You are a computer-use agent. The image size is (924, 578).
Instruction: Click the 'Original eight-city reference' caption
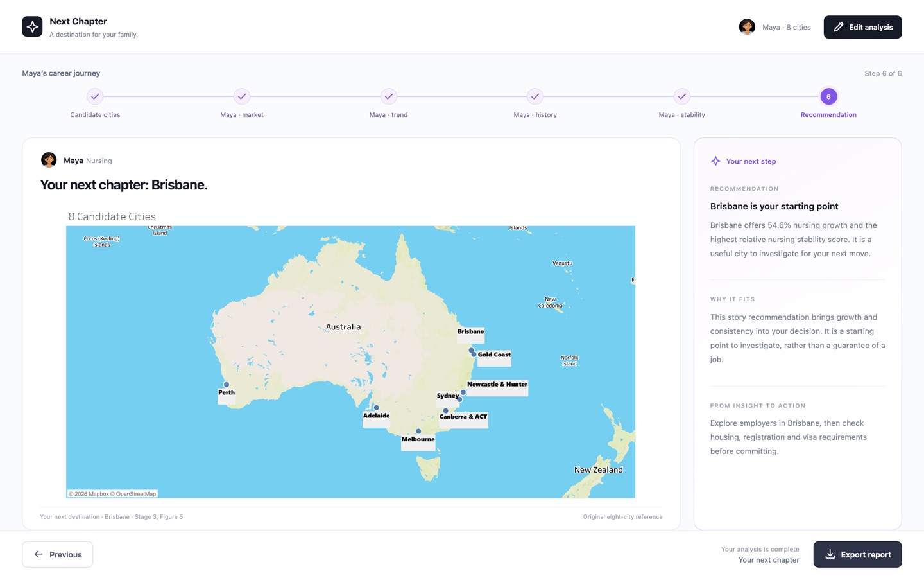(x=622, y=517)
